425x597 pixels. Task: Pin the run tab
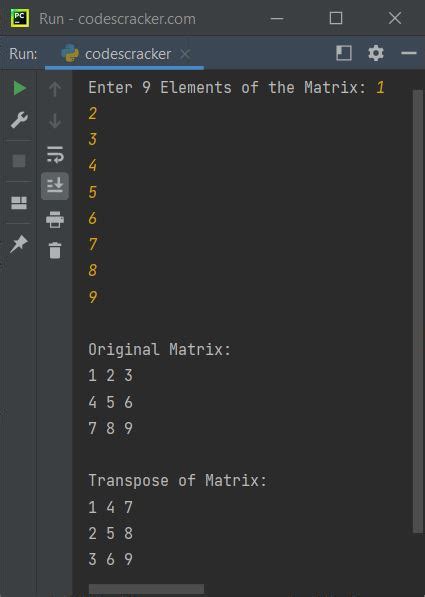[19, 244]
